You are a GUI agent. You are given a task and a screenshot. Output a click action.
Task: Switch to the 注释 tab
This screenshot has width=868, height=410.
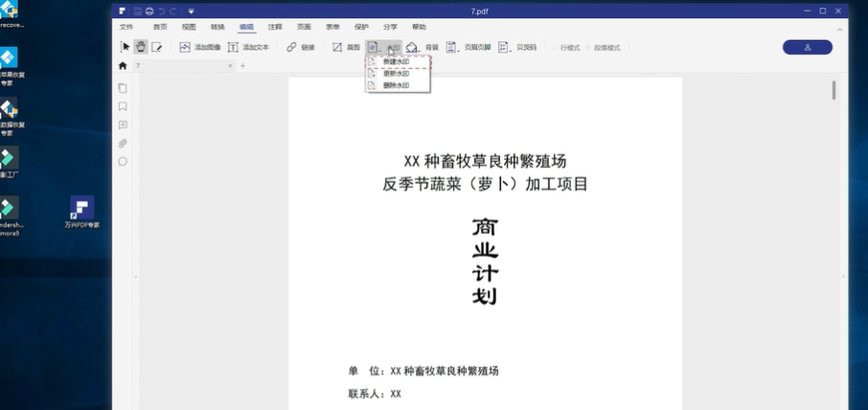click(x=275, y=27)
